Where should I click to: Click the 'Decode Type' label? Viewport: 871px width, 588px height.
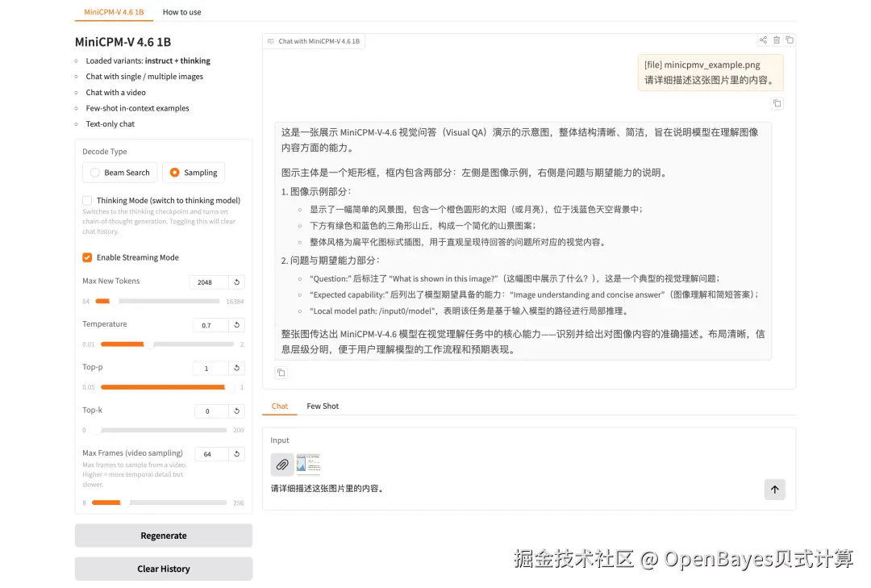(x=104, y=151)
